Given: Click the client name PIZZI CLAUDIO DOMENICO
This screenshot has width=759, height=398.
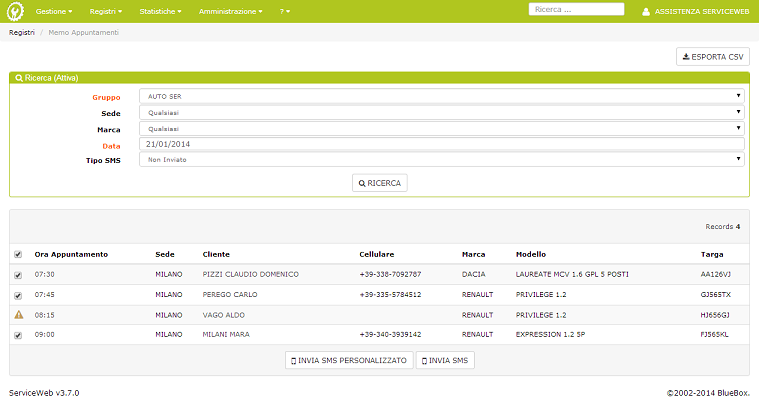Looking at the screenshot, I should click(250, 274).
